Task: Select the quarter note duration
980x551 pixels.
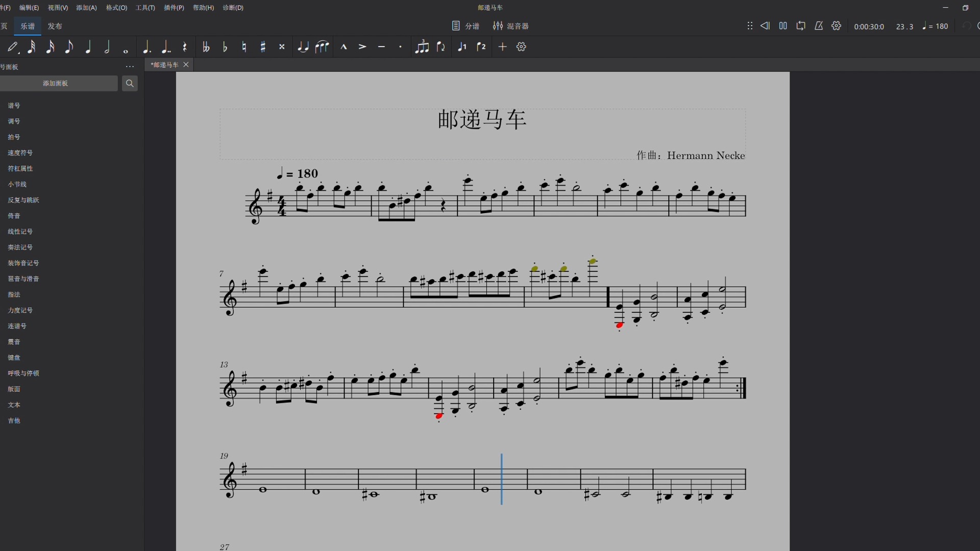Action: [x=88, y=47]
